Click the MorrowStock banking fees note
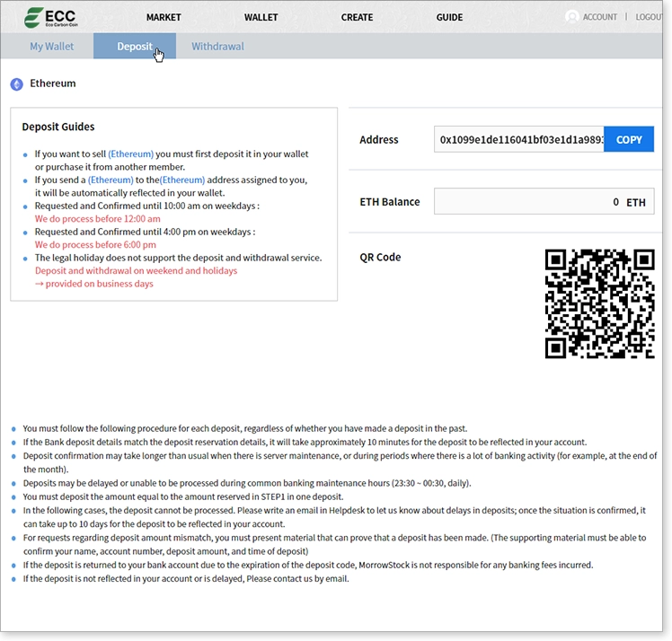Screen dimensions: 672x641 pos(308,566)
